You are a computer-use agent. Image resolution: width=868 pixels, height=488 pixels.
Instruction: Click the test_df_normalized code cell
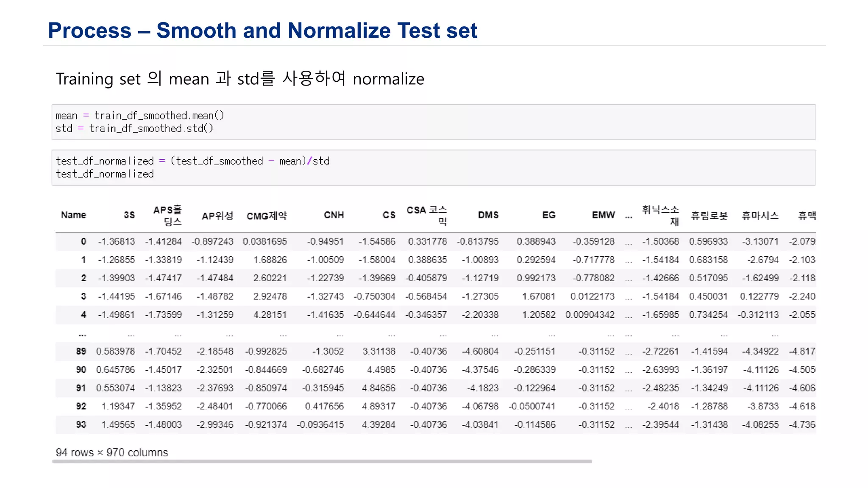434,167
